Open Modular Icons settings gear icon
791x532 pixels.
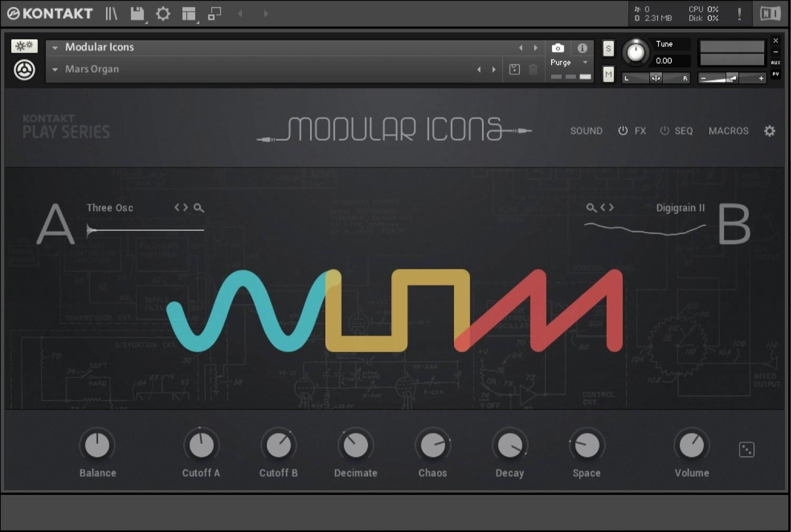pos(769,131)
